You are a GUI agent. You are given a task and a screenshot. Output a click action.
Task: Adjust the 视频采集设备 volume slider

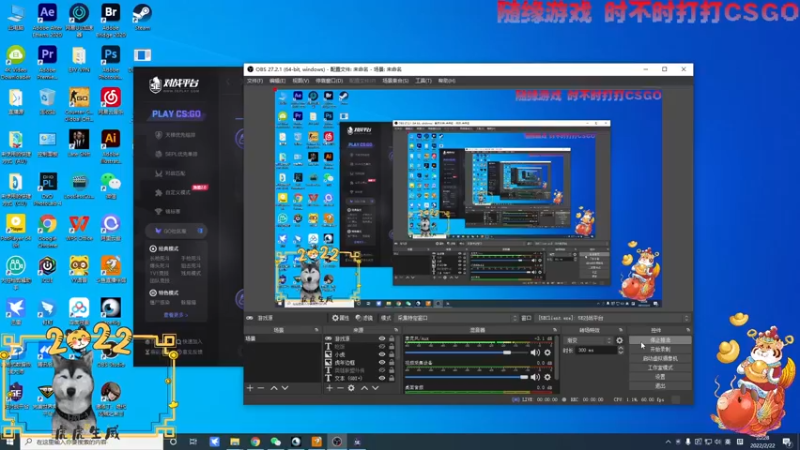tap(466, 377)
